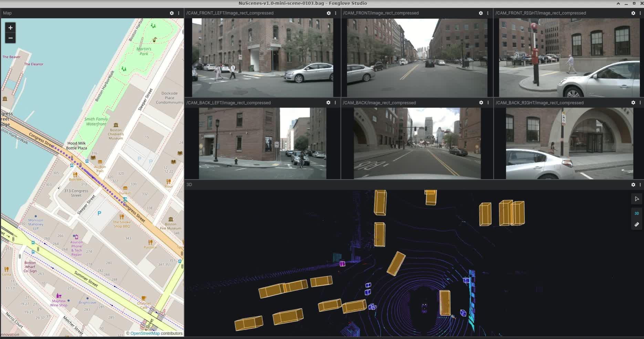Click the 3D panel title bar

[x=189, y=185]
